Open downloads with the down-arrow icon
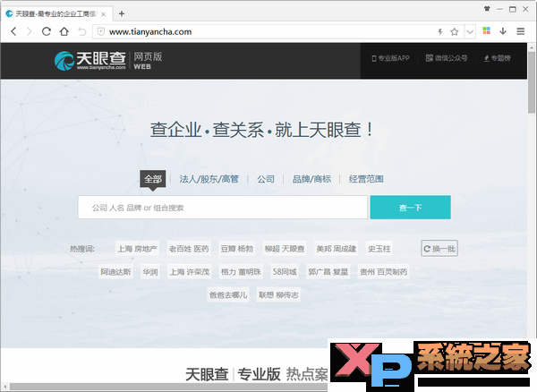 503,31
